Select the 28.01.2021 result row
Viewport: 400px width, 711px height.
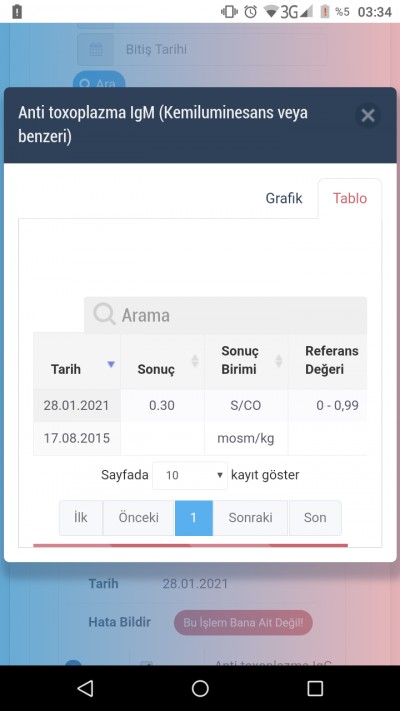[x=200, y=405]
